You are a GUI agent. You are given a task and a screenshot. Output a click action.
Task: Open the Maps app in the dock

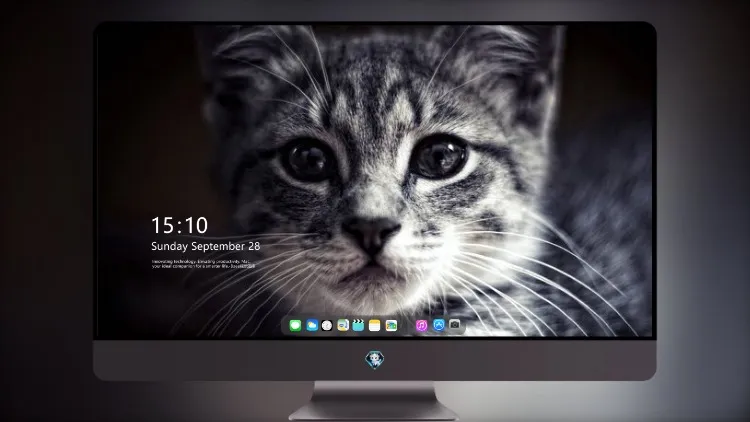pos(343,325)
